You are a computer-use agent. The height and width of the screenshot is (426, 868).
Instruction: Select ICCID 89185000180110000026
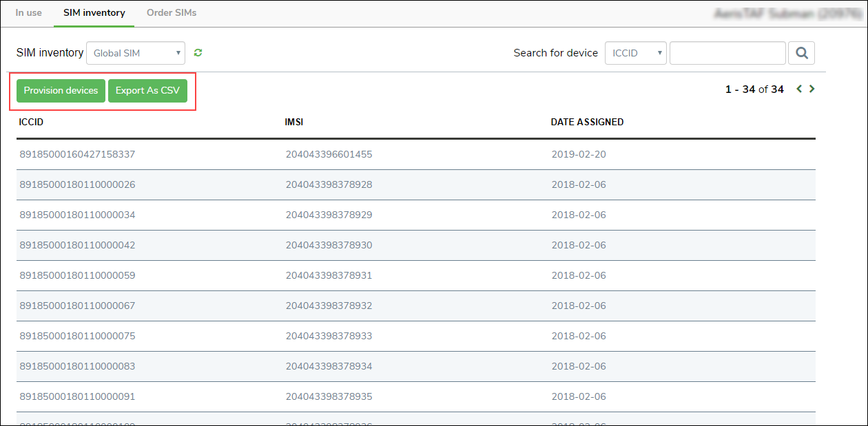78,185
